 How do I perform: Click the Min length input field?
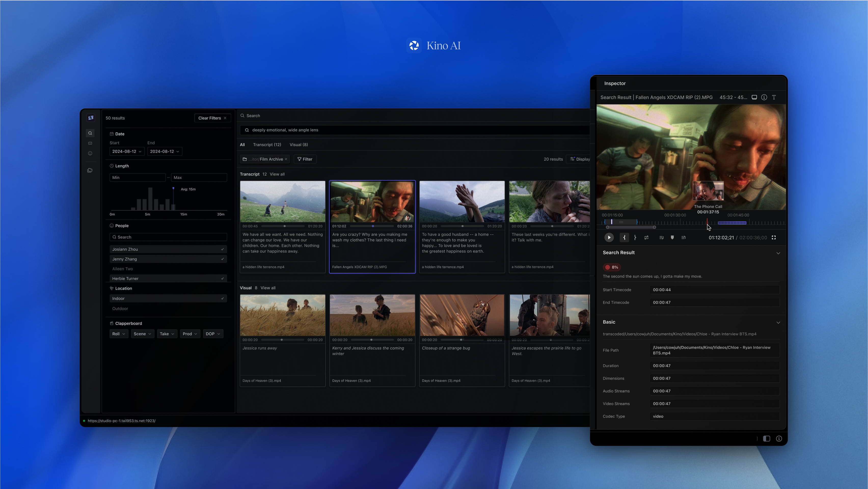point(138,177)
